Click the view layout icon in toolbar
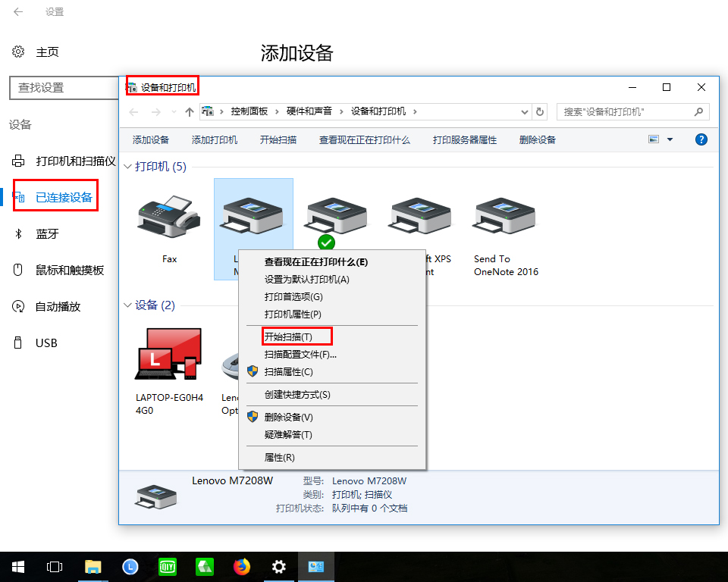The image size is (728, 582). tap(654, 139)
